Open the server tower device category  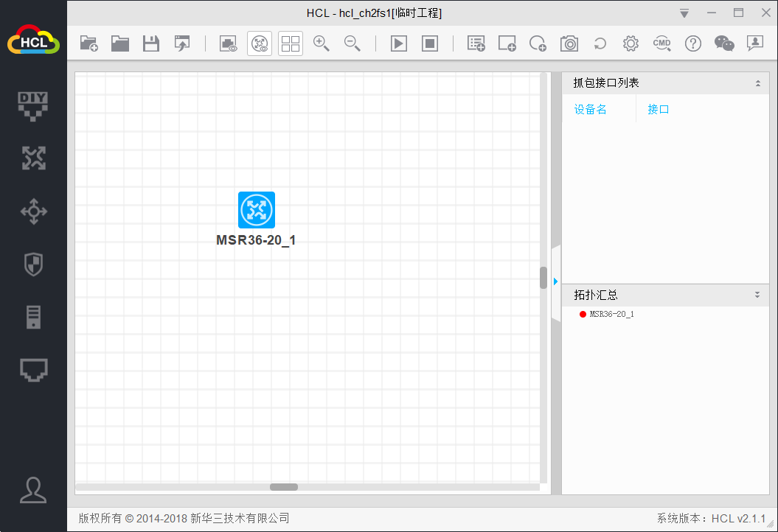coord(33,318)
